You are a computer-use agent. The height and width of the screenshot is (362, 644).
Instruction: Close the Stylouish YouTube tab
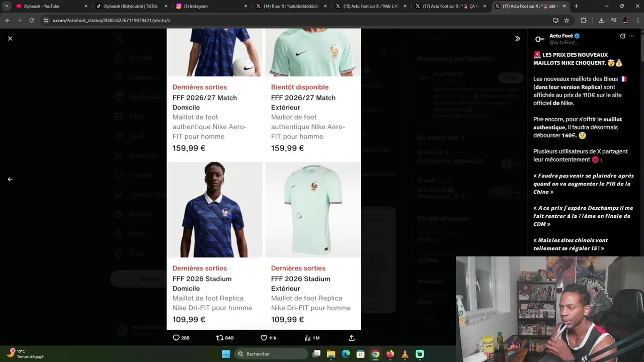click(x=86, y=6)
